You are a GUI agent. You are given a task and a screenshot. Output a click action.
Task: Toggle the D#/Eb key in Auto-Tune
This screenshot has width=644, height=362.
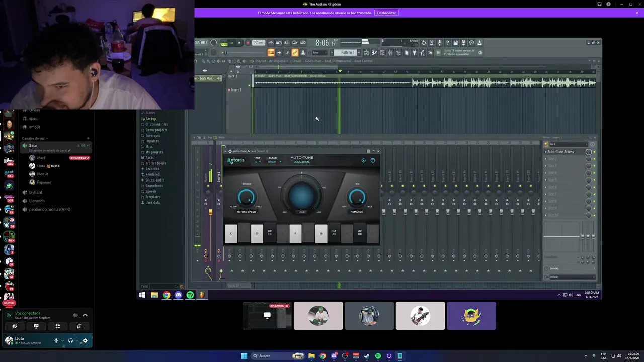pos(270,234)
